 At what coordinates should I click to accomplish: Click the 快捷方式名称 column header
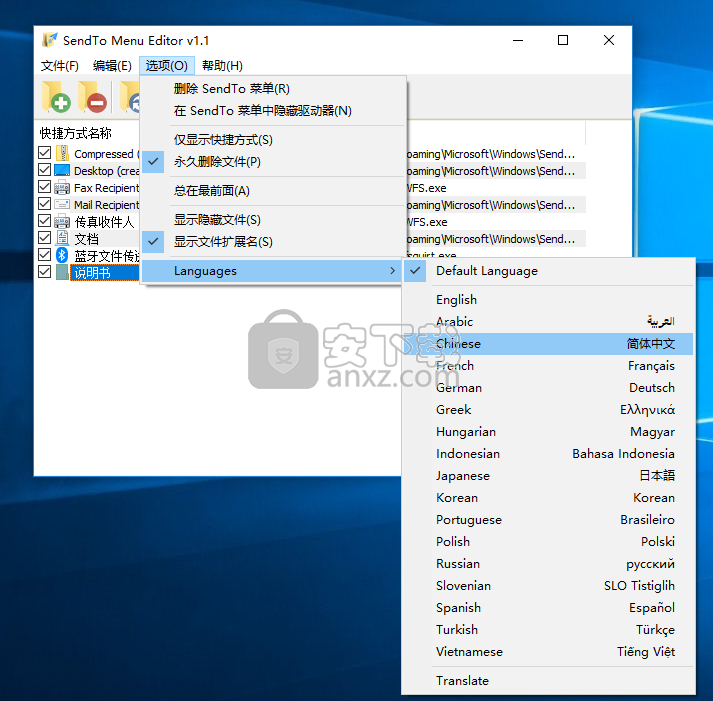[x=75, y=133]
